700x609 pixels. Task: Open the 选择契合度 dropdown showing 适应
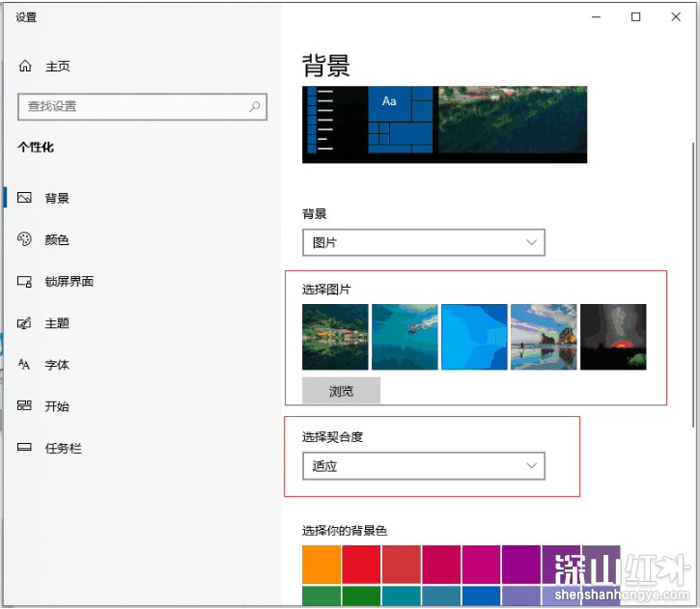click(x=424, y=466)
